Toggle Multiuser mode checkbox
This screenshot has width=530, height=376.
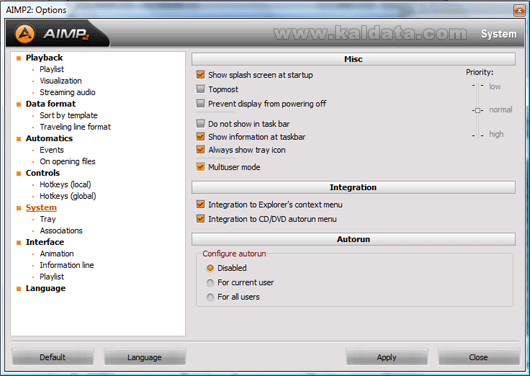point(200,167)
